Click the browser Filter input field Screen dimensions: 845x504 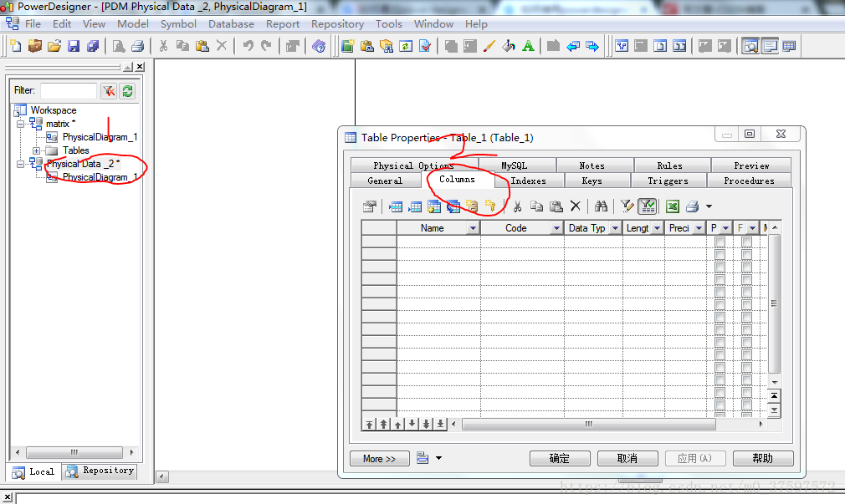(69, 90)
